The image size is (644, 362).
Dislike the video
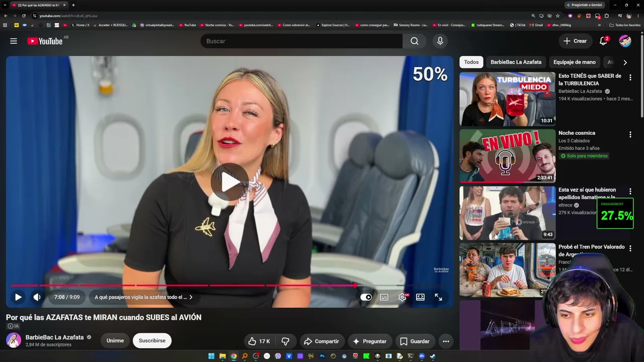285,341
